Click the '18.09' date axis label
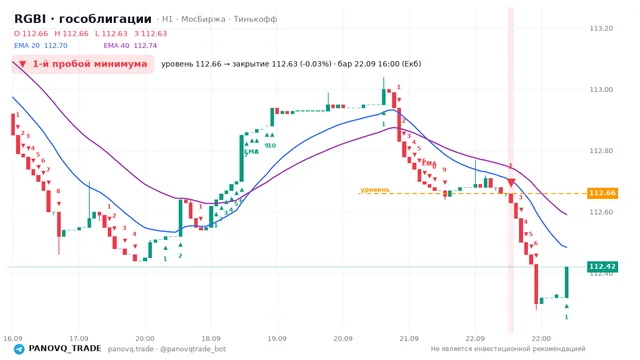Image resolution: width=640 pixels, height=360 pixels. [x=211, y=339]
